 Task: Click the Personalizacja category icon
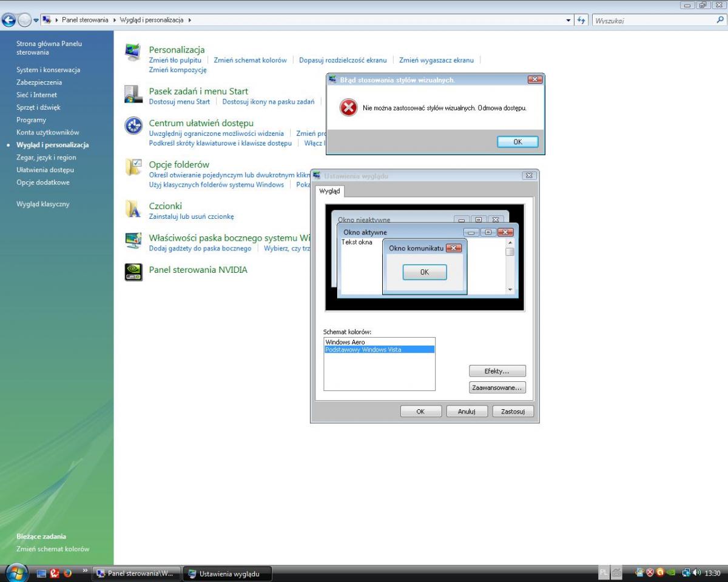tap(133, 53)
